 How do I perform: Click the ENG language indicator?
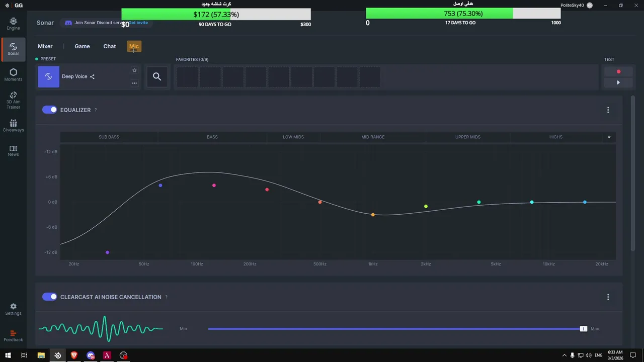pyautogui.click(x=599, y=355)
